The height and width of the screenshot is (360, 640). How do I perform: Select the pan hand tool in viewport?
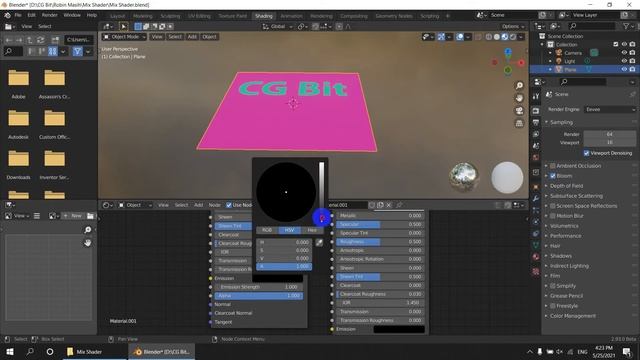(519, 98)
